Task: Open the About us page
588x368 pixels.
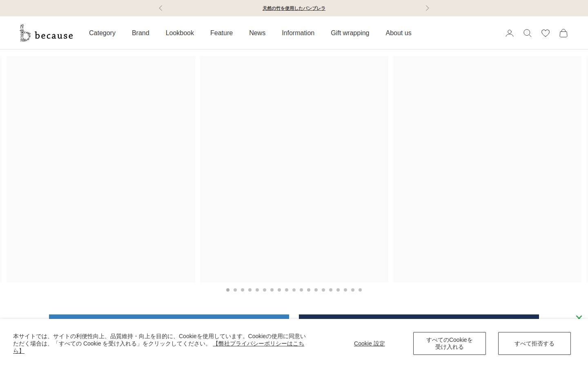Action: pyautogui.click(x=399, y=33)
